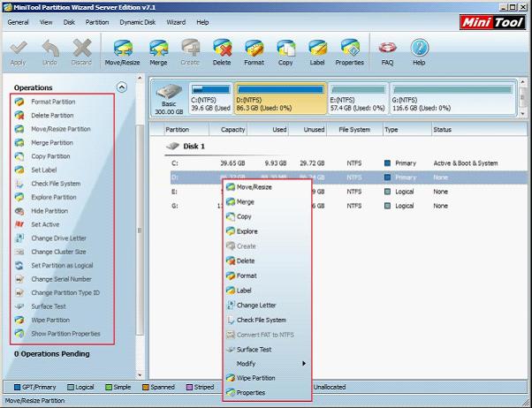Select the E:(NTFS) block in disk map
This screenshot has height=408, width=532.
[x=358, y=98]
